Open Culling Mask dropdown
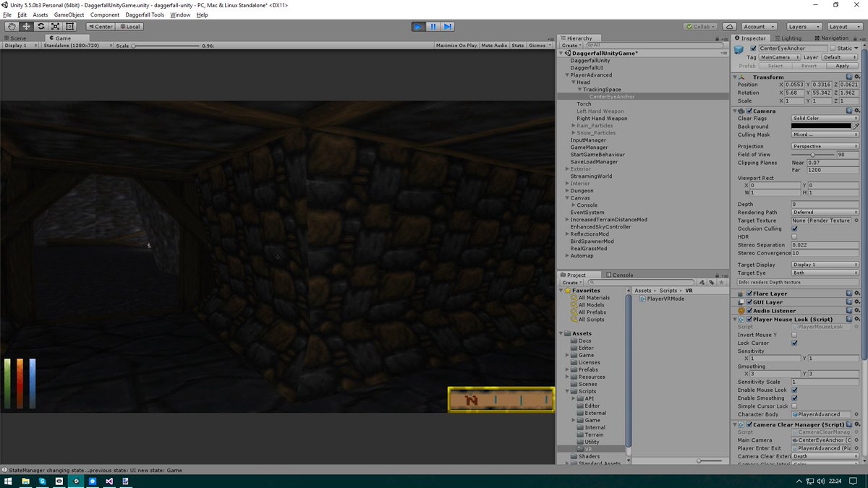The width and height of the screenshot is (868, 488). [825, 134]
